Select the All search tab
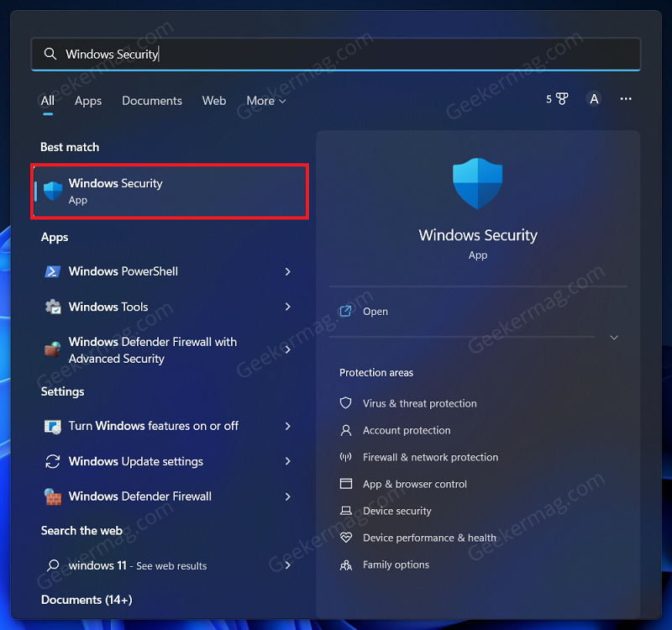672x630 pixels. pyautogui.click(x=48, y=101)
